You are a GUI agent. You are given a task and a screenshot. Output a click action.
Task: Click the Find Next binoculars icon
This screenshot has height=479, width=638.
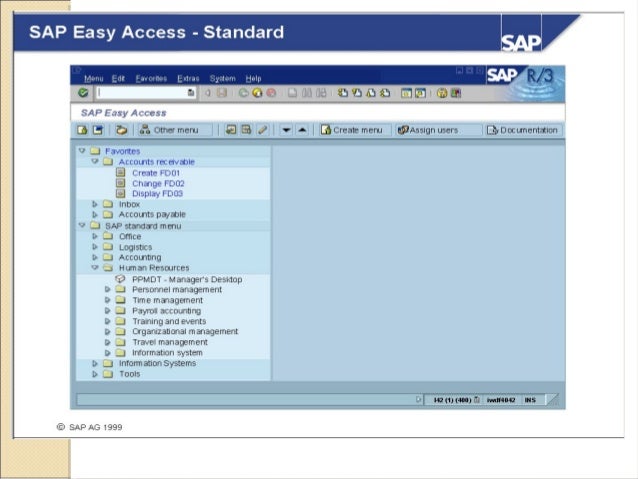click(x=321, y=93)
